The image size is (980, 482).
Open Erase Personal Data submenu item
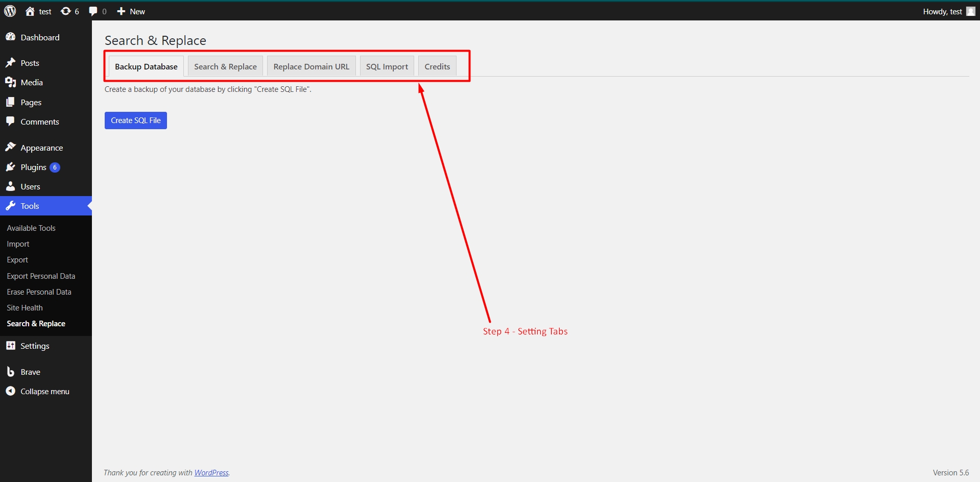click(x=39, y=292)
